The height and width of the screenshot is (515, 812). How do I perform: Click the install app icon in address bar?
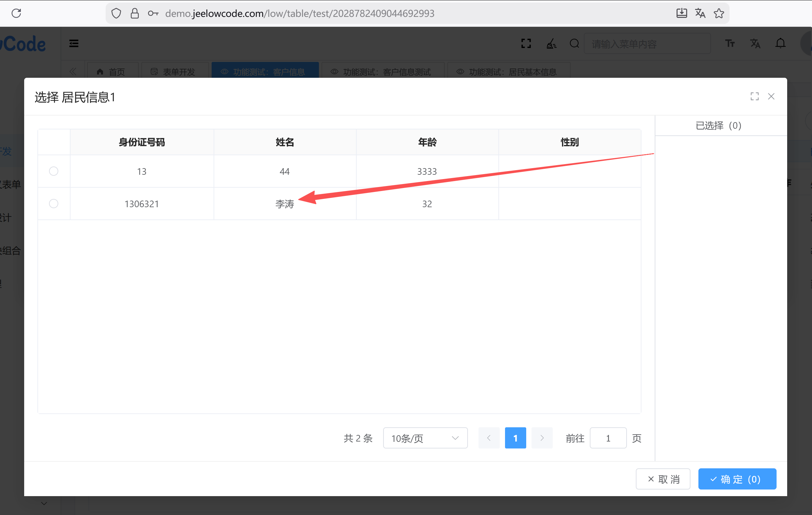(x=682, y=14)
